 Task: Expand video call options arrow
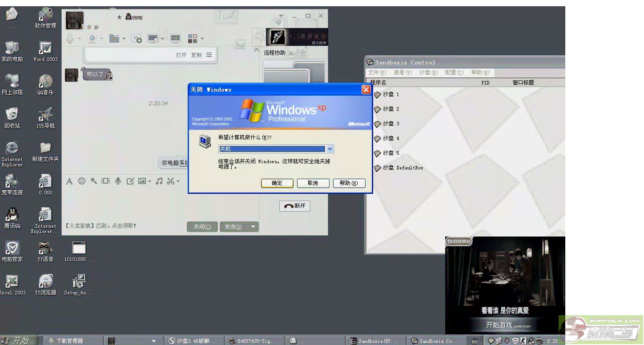click(102, 39)
